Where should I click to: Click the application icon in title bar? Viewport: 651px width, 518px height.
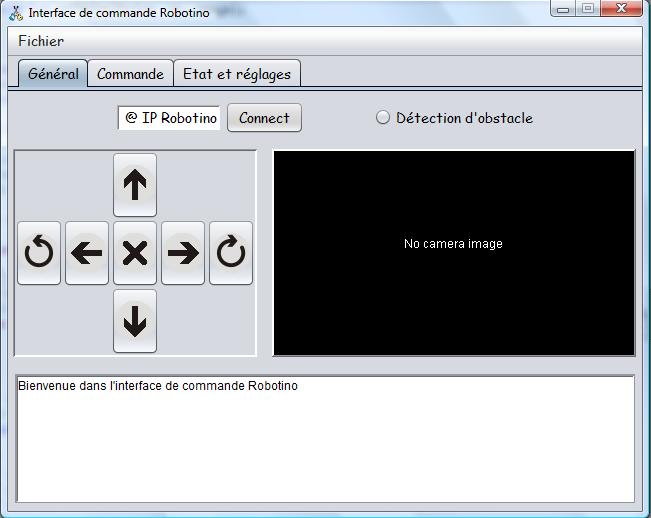[x=16, y=13]
